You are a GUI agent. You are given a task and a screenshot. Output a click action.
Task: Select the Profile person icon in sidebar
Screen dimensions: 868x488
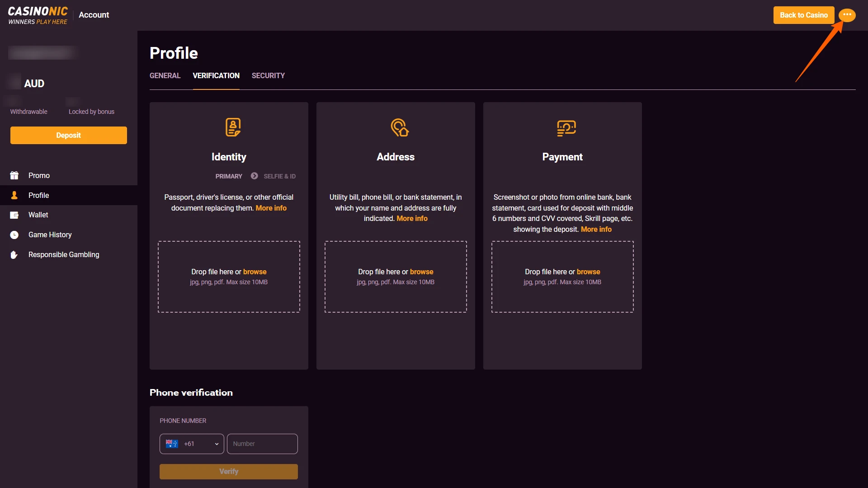pos(14,195)
